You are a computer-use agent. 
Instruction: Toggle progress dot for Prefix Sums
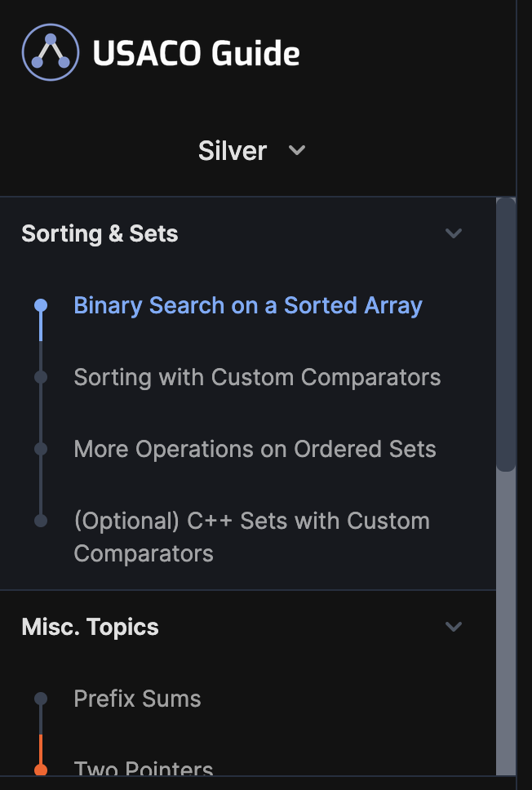[41, 699]
